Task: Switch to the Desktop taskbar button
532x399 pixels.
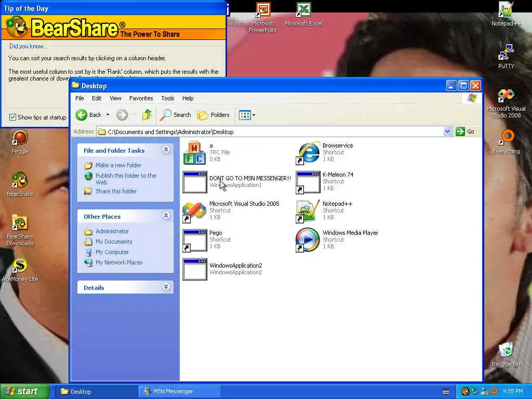Action: click(x=97, y=392)
